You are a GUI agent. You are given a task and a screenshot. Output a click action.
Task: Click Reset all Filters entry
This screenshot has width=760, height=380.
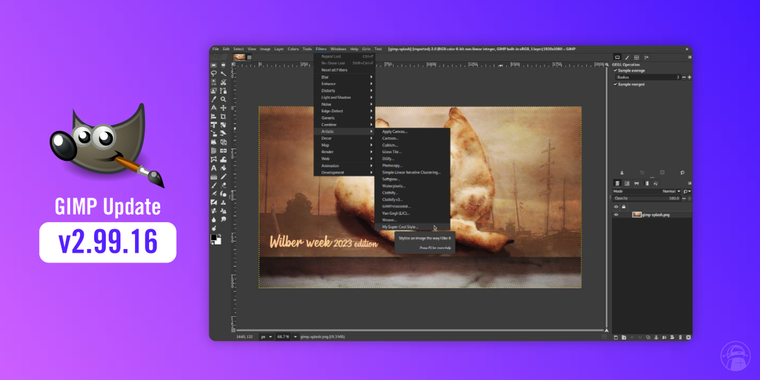[345, 70]
